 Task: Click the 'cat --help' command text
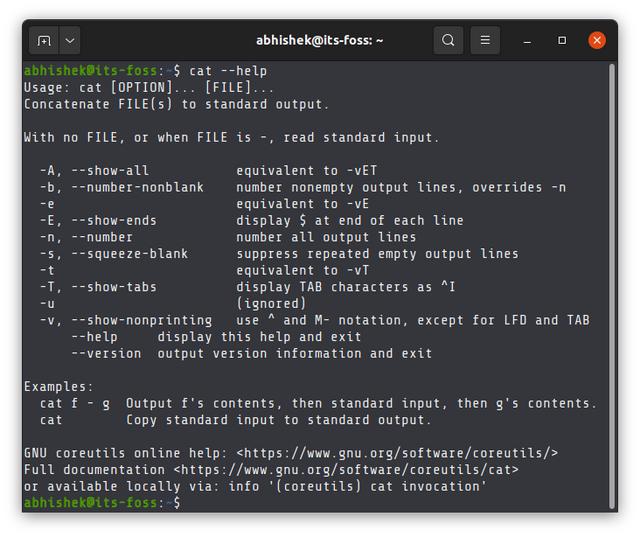pyautogui.click(x=228, y=71)
